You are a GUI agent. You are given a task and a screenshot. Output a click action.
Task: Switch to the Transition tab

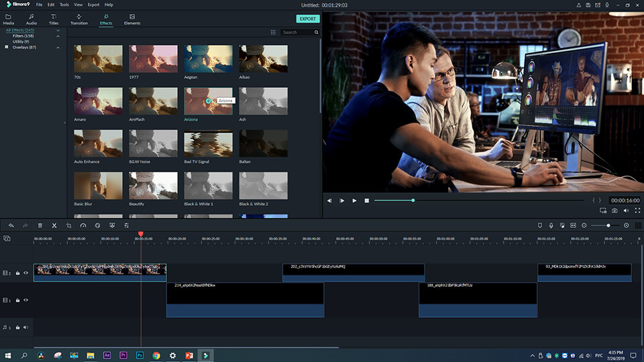pos(79,19)
